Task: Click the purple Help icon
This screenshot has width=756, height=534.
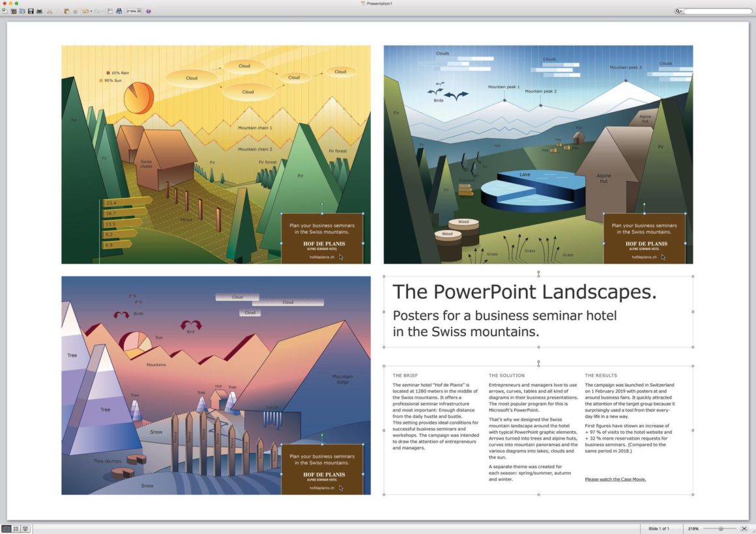Action: (x=149, y=11)
